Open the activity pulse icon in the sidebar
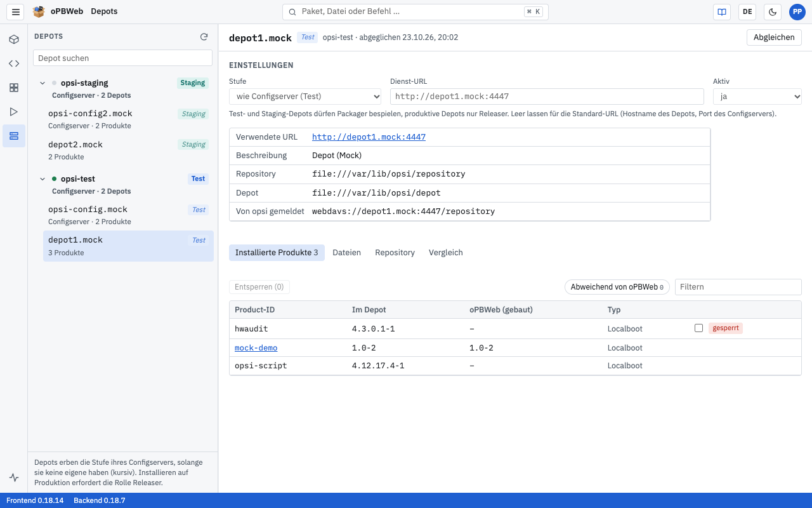 pyautogui.click(x=14, y=478)
